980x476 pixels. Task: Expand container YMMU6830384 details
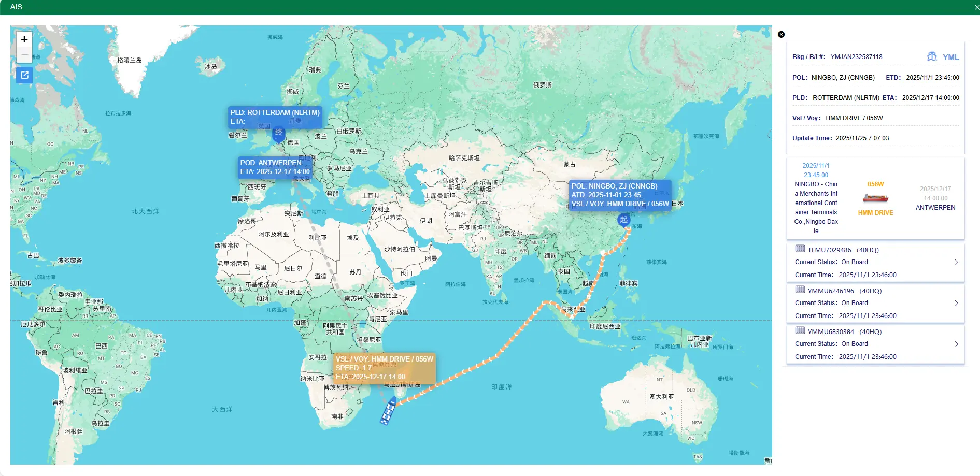[957, 344]
